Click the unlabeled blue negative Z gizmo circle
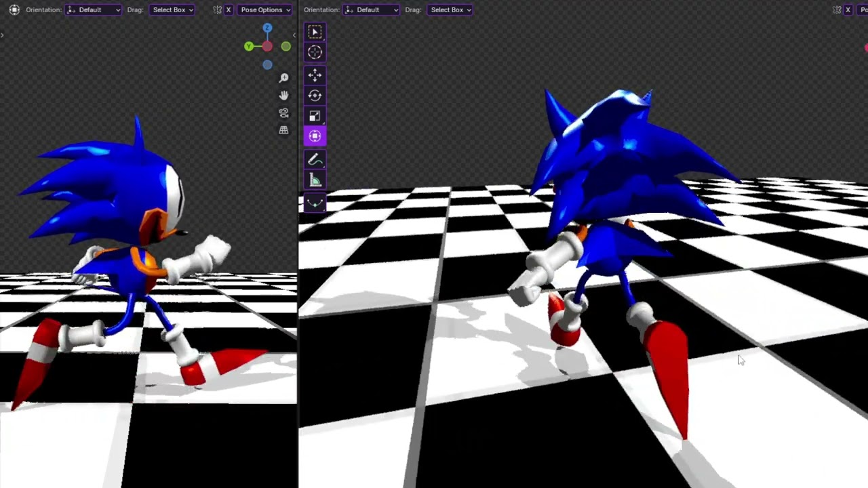Viewport: 868px width, 488px height. click(267, 65)
